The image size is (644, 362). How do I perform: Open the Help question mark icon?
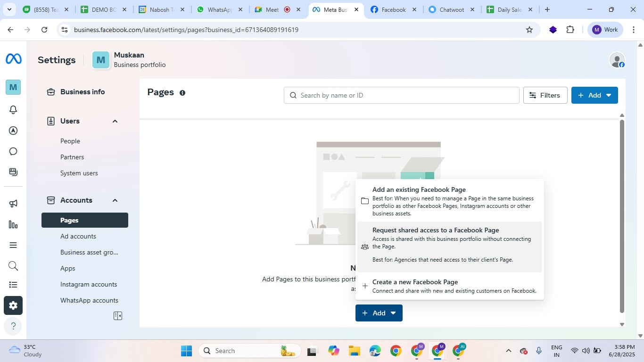(13, 326)
